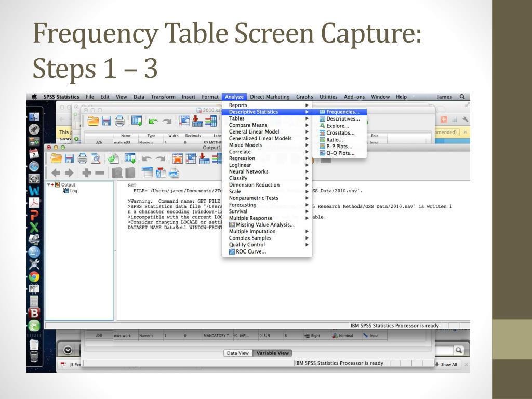Open Spotlight search magnifier in menu bar
Screen dimensions: 532x399
click(462, 97)
